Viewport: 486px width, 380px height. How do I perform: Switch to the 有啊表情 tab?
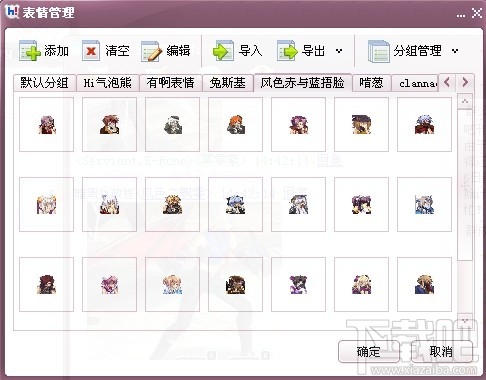click(x=171, y=83)
